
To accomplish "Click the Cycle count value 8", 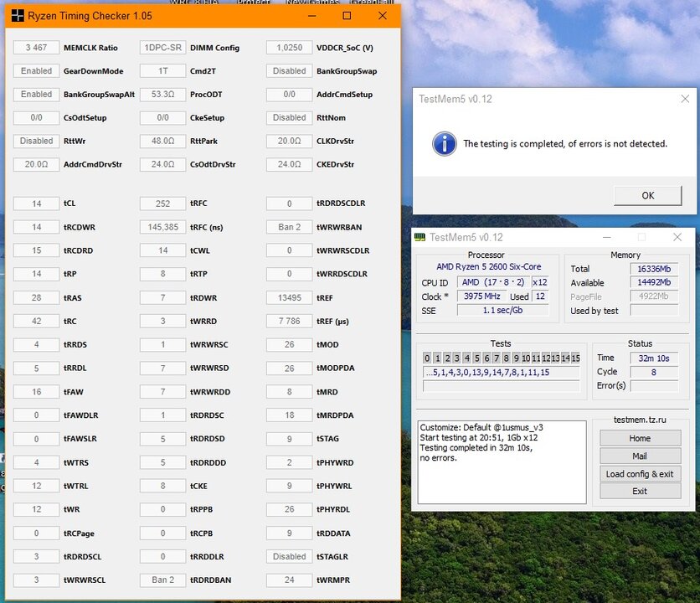I will pyautogui.click(x=654, y=372).
